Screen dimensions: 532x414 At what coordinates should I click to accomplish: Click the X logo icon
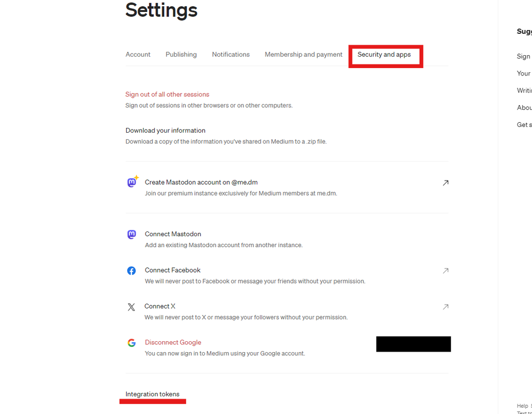point(131,307)
